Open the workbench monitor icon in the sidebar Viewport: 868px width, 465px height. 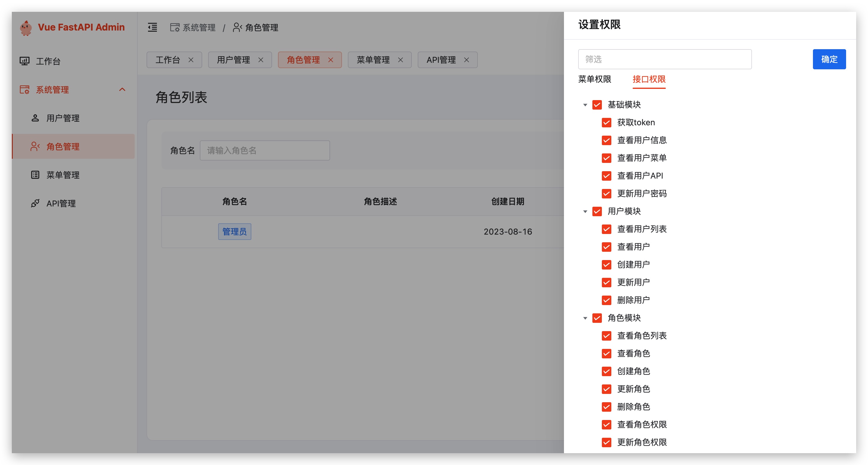(25, 61)
